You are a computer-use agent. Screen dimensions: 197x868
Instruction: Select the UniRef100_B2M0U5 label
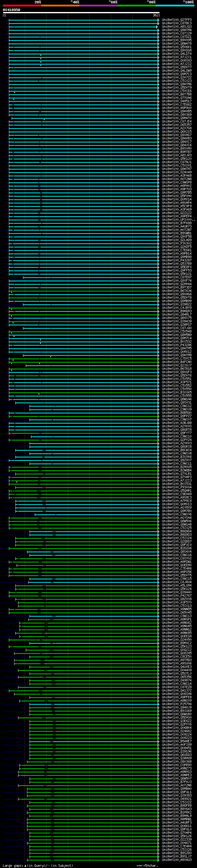177,467
